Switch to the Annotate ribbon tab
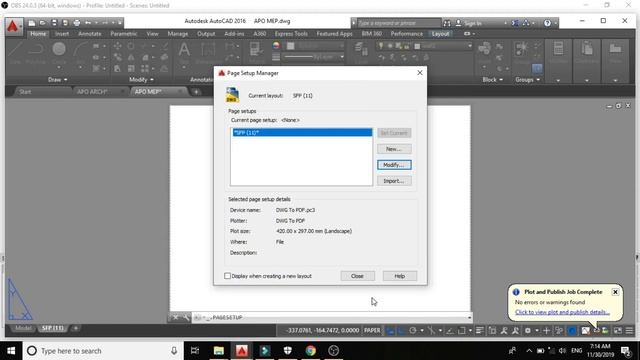Viewport: 640px width, 360px height. tap(89, 34)
